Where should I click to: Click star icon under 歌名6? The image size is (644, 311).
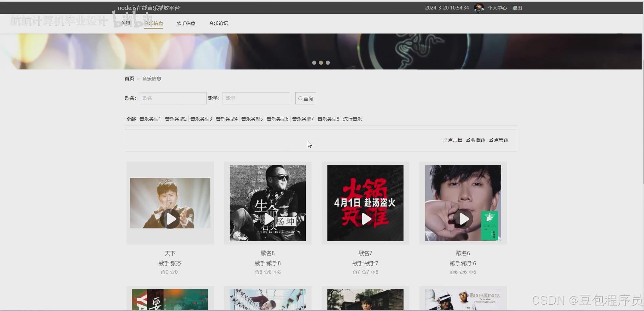coord(462,272)
